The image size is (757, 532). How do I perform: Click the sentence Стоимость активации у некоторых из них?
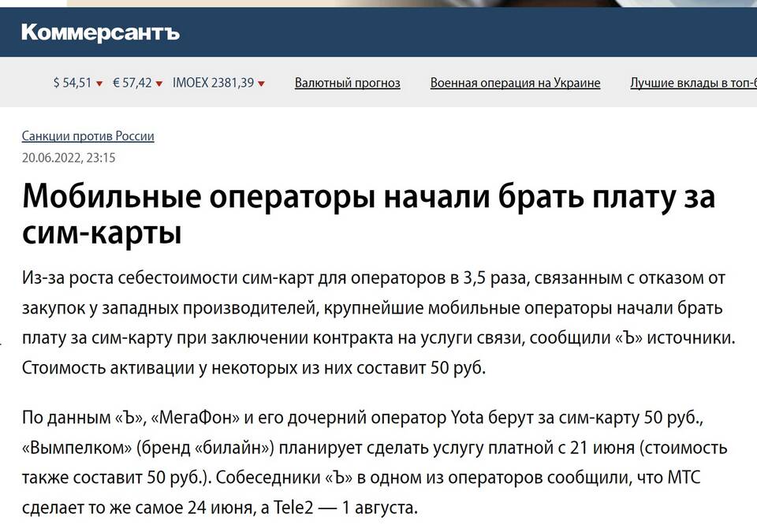point(254,368)
